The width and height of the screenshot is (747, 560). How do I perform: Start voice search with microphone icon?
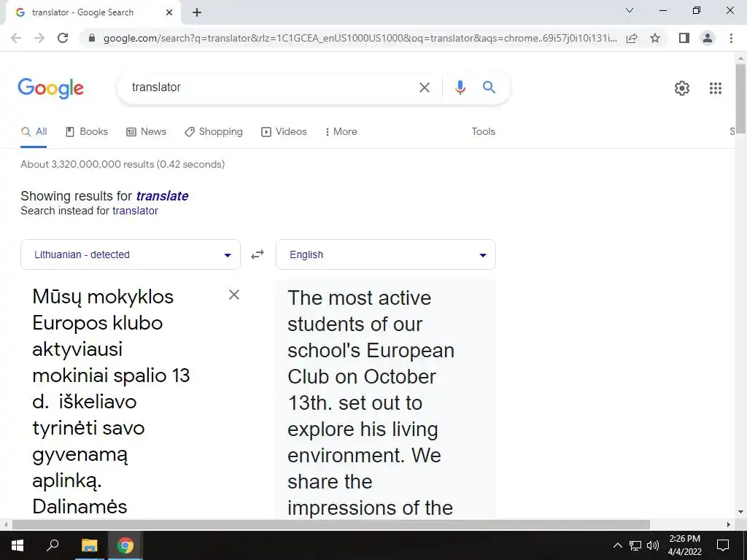click(x=460, y=87)
